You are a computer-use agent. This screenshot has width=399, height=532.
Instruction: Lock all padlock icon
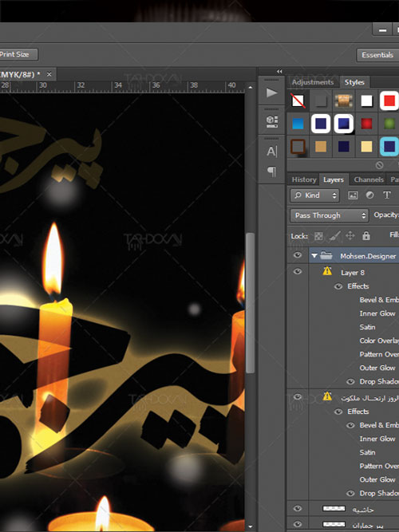[x=366, y=235]
